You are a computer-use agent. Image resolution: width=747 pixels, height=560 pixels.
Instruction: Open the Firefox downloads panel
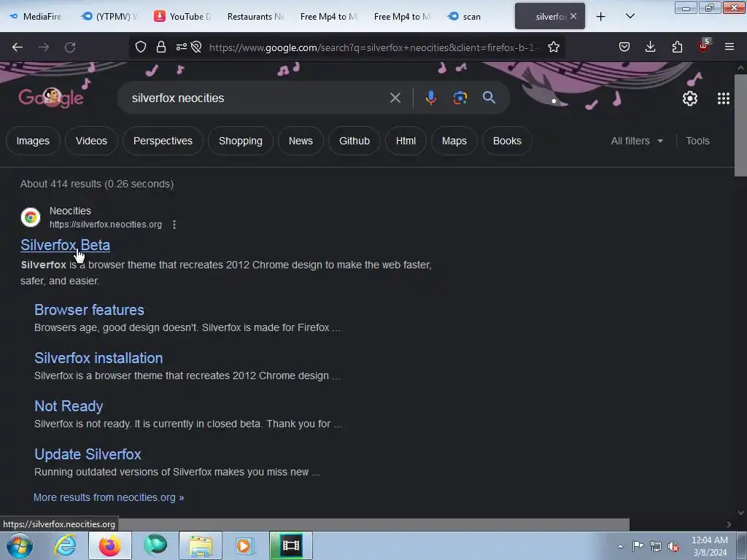tap(650, 47)
